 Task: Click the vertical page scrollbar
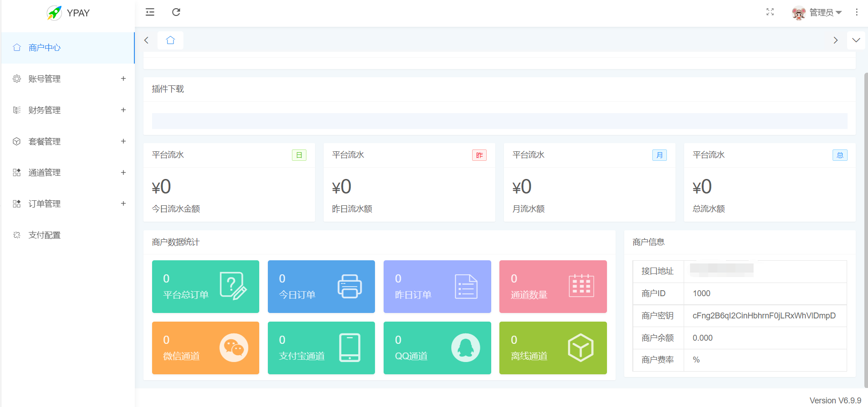coord(866,227)
